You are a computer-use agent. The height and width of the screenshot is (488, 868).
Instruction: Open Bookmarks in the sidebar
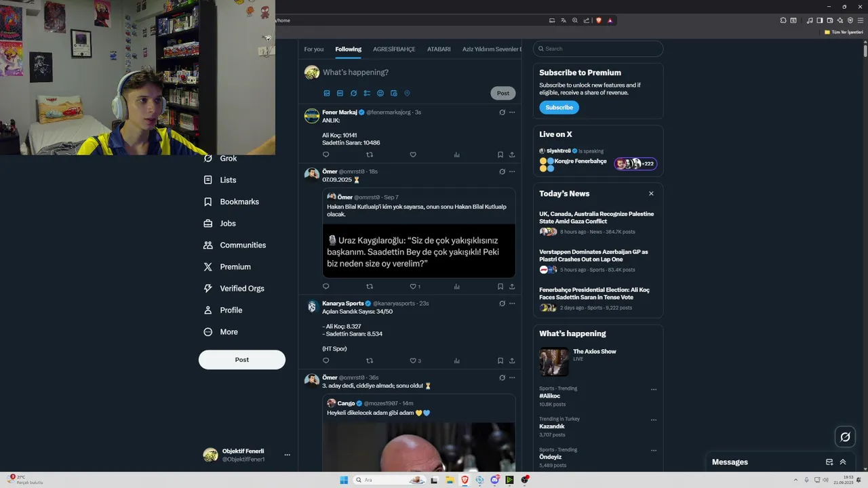point(231,202)
